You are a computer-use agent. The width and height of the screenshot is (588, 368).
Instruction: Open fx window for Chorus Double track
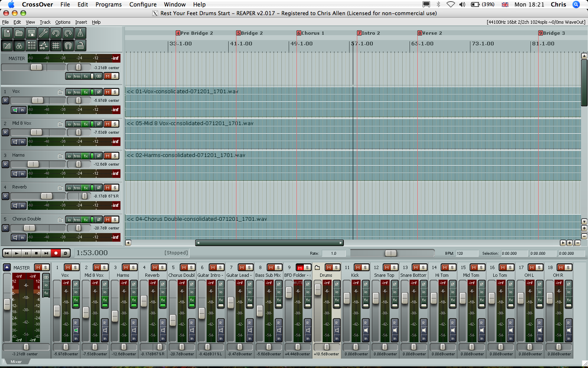tap(86, 220)
